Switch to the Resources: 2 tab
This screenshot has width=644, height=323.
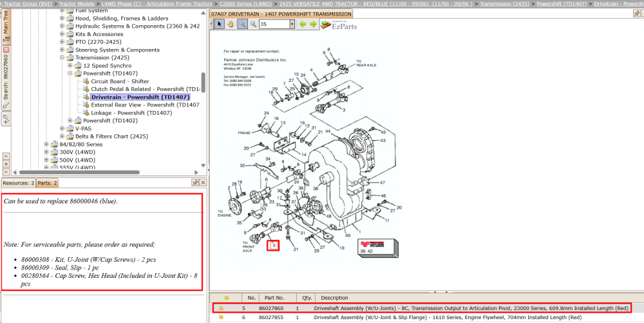click(19, 183)
